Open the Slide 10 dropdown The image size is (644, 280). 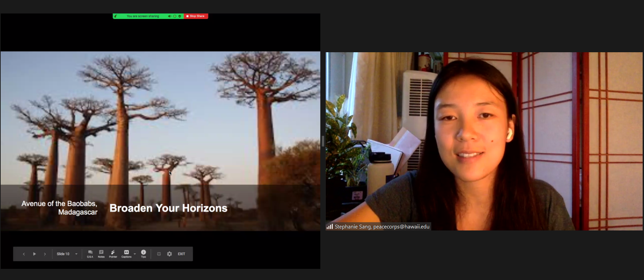[67, 254]
